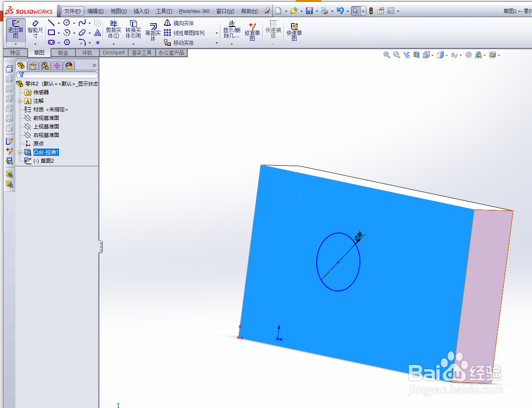The width and height of the screenshot is (532, 408).
Task: Select the Line sketch tool
Action: pyautogui.click(x=51, y=22)
